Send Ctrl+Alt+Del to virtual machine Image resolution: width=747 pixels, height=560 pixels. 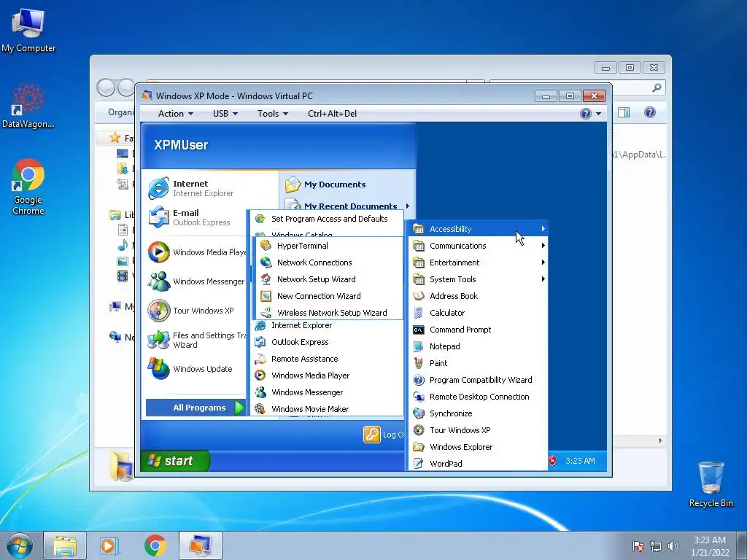[332, 113]
